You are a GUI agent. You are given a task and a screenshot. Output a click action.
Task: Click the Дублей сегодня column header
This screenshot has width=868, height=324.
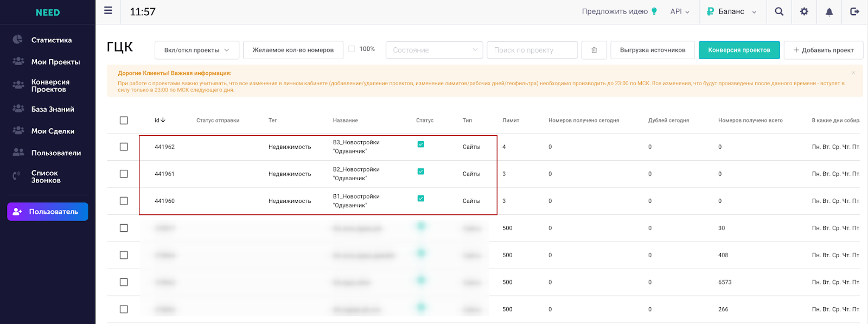(668, 120)
